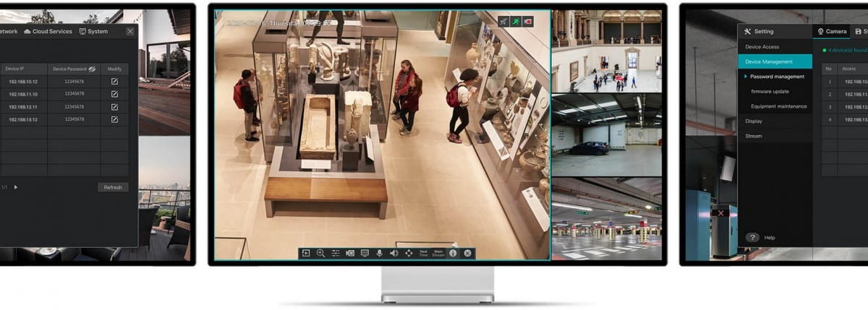Expand the Password management submenu arrow
868x310 pixels.
[x=746, y=77]
